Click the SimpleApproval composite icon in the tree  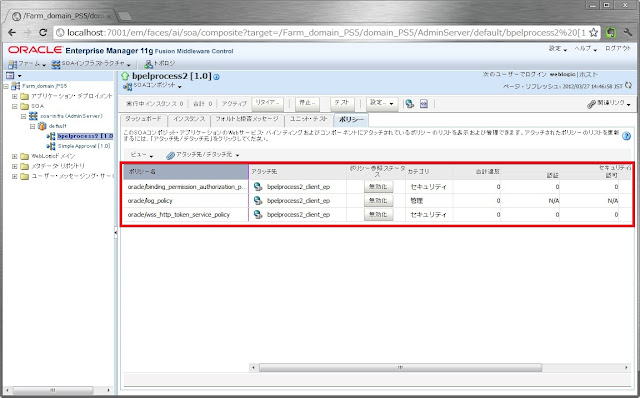pos(51,146)
